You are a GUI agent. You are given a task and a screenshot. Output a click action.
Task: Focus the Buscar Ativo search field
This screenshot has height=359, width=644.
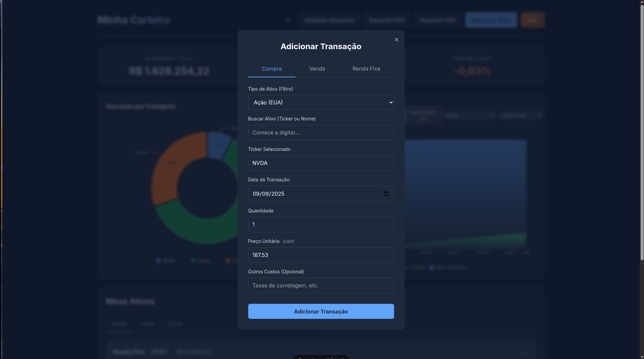point(321,133)
